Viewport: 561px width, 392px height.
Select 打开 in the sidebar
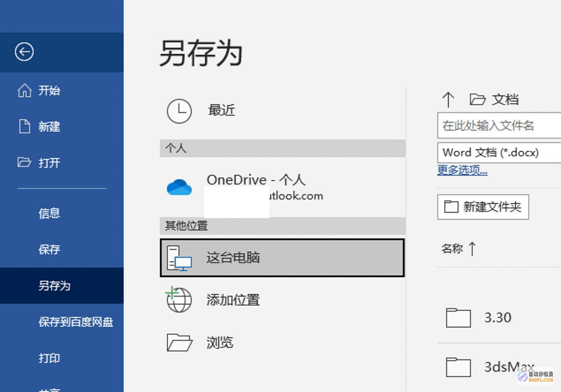click(x=49, y=163)
